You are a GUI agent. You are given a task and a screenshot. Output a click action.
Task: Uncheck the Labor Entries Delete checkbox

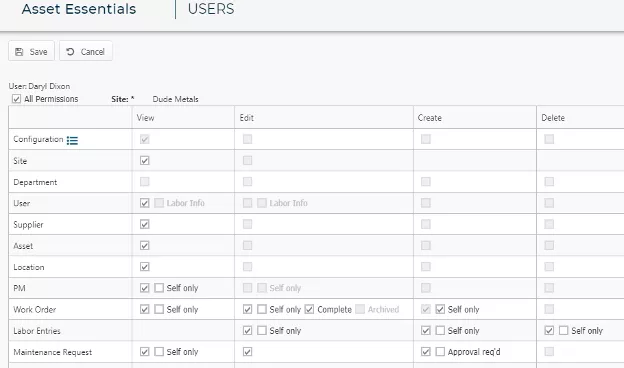point(549,330)
